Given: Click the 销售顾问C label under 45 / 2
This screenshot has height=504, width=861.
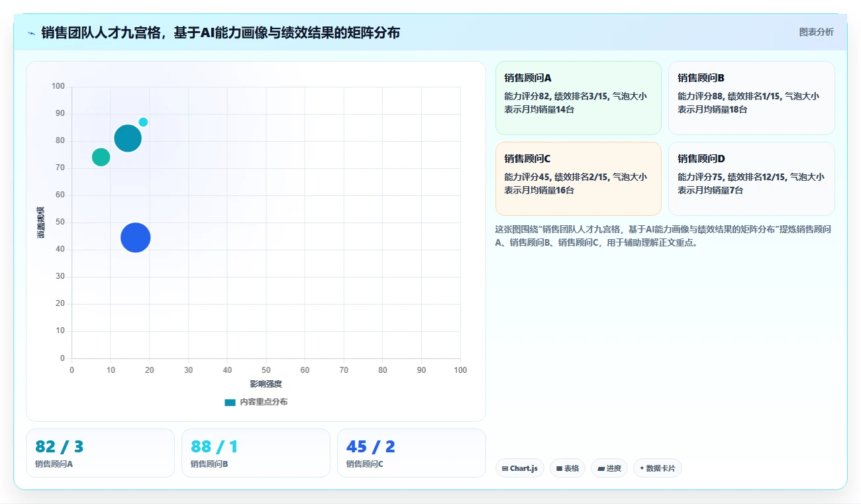Looking at the screenshot, I should [364, 464].
